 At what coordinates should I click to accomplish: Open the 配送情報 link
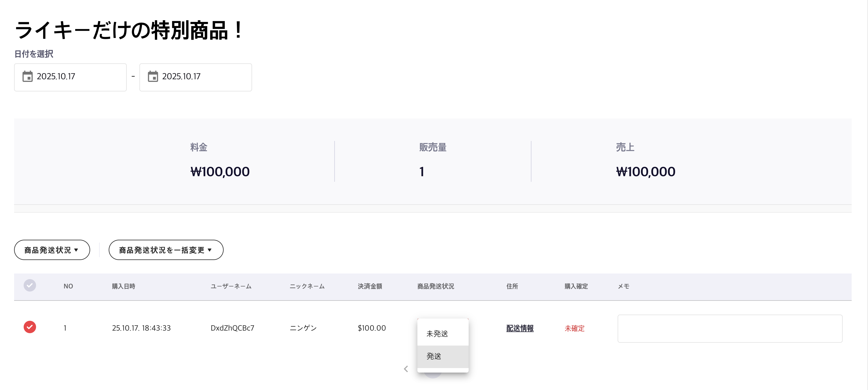(x=520, y=328)
